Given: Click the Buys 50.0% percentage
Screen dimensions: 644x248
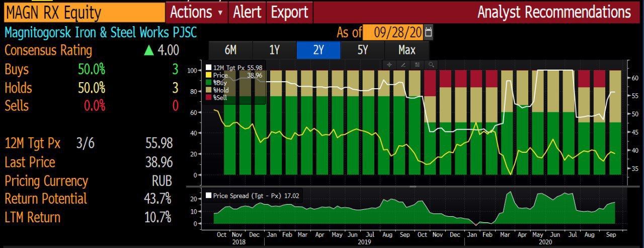Looking at the screenshot, I should (92, 69).
